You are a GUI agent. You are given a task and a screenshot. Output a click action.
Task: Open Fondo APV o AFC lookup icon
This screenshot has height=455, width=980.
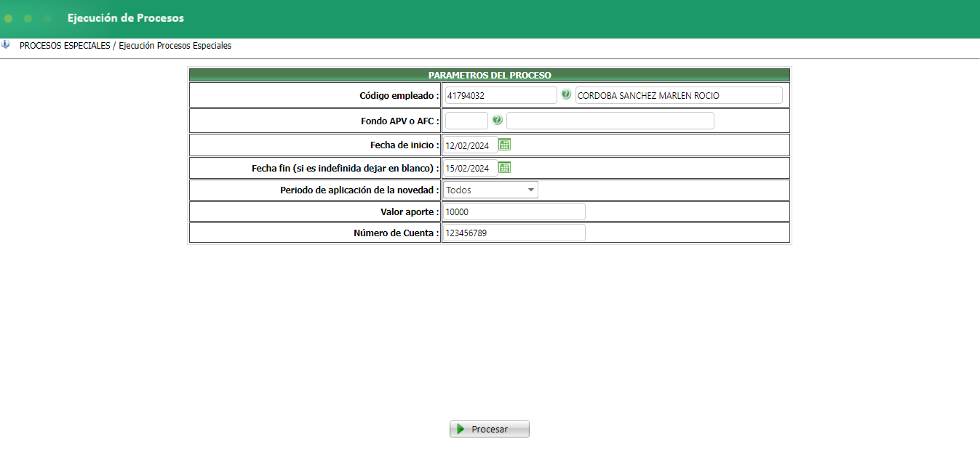(x=498, y=120)
